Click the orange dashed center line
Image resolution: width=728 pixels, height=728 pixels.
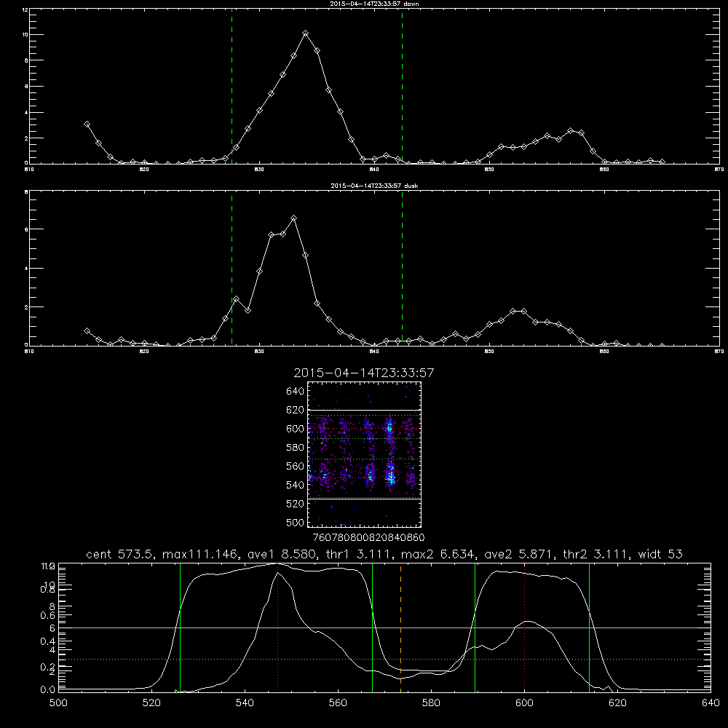click(x=400, y=628)
